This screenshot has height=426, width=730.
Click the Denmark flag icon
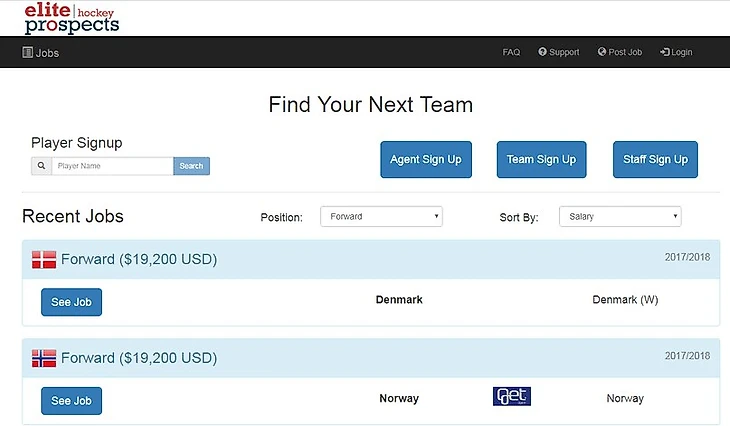tap(44, 259)
